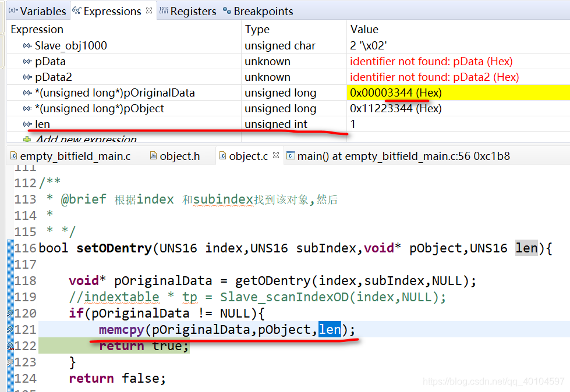This screenshot has height=392, width=570.
Task: Click the Breakpoints tab icon
Action: coord(227,11)
